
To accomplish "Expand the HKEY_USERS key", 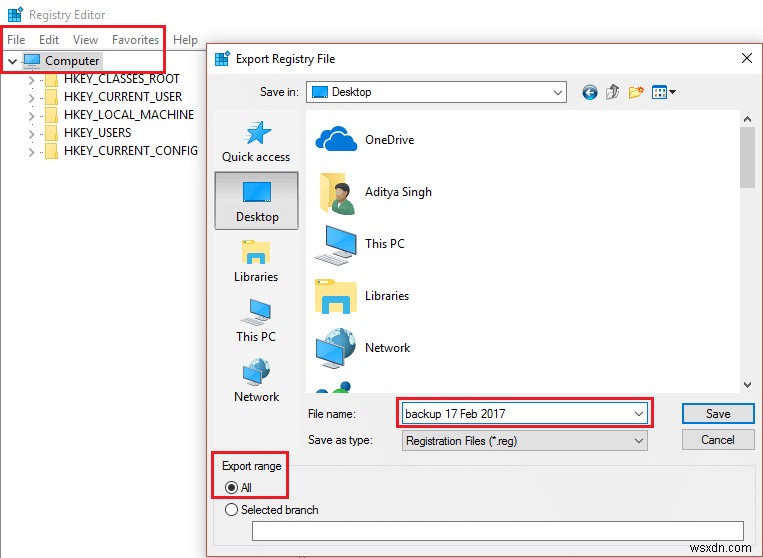I will 32,134.
